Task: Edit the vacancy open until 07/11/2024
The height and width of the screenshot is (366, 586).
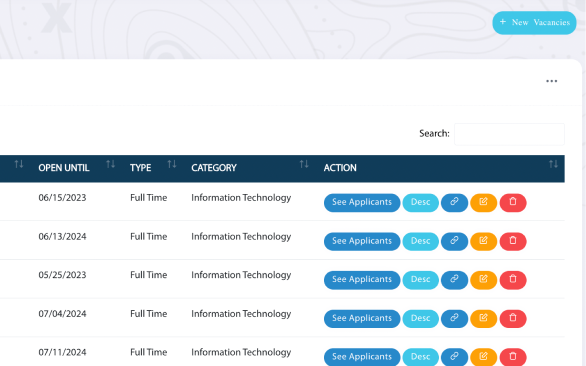Action: tap(483, 357)
